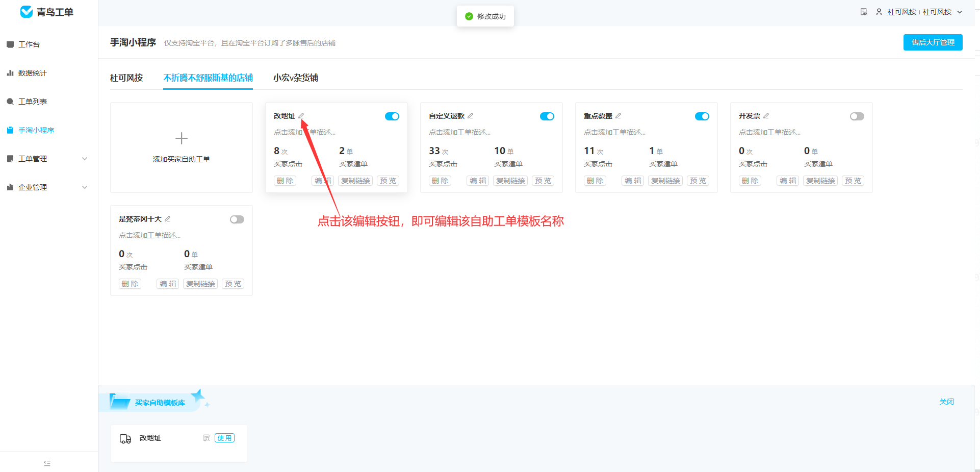
Task: Toggle off the 重点覆盖 switch
Action: [702, 116]
